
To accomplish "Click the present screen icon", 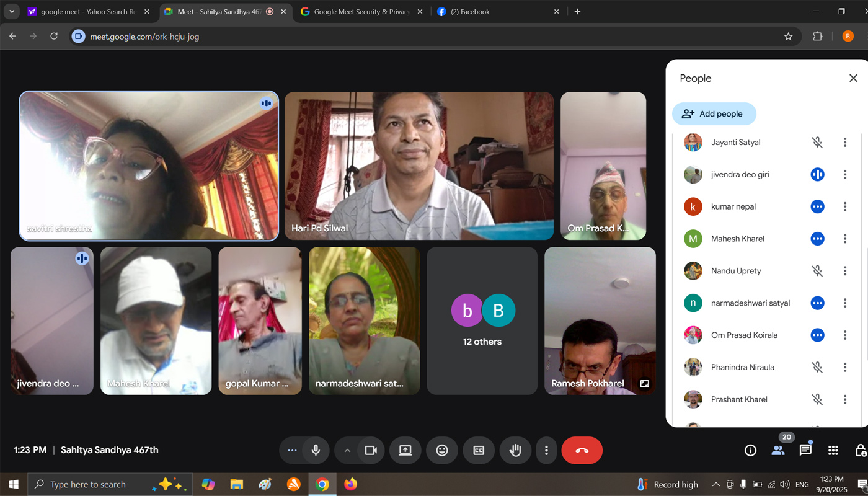I will (x=405, y=451).
